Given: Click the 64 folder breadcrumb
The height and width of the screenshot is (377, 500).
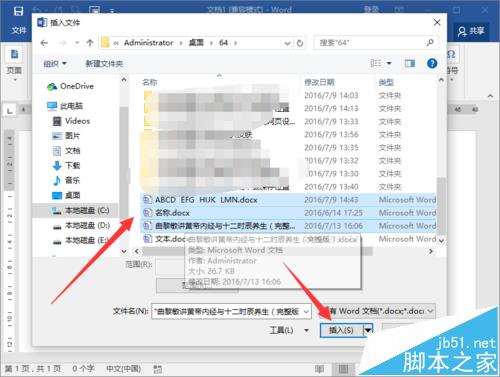Looking at the screenshot, I should coord(223,43).
